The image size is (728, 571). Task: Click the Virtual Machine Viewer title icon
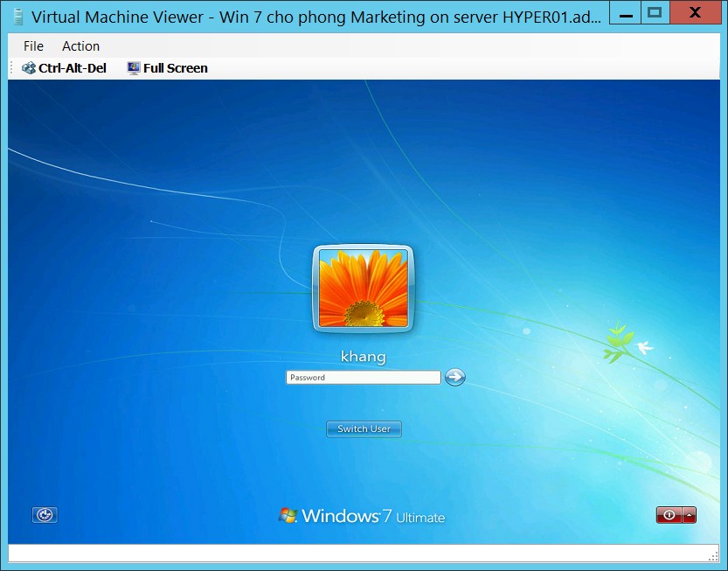[18, 17]
